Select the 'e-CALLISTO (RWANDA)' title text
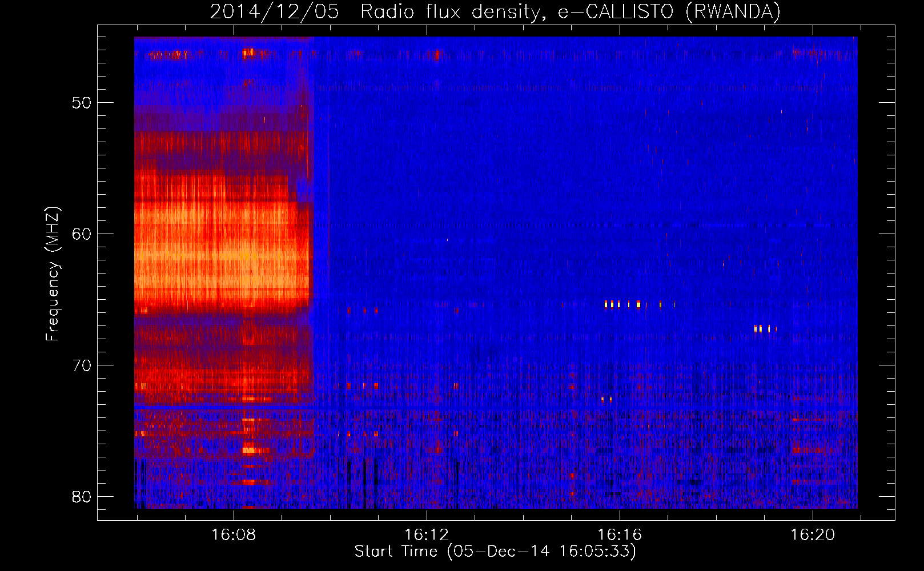Screen dimensions: 924x571 (x=669, y=11)
